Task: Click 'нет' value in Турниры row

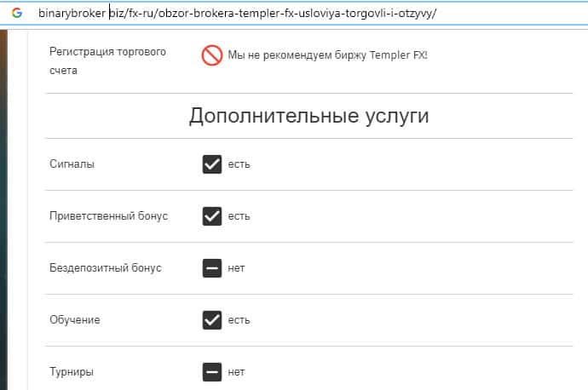Action: (236, 372)
